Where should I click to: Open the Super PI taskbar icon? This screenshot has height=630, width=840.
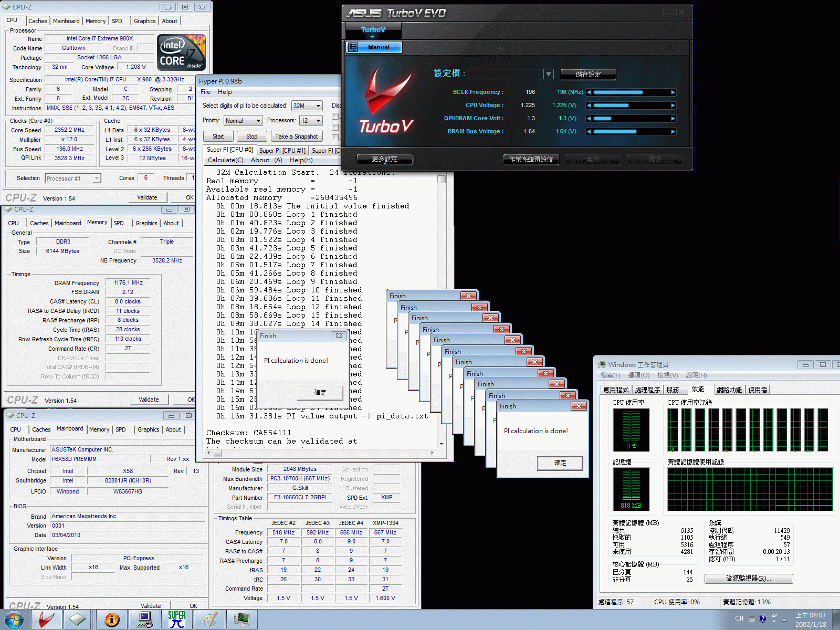click(x=177, y=619)
